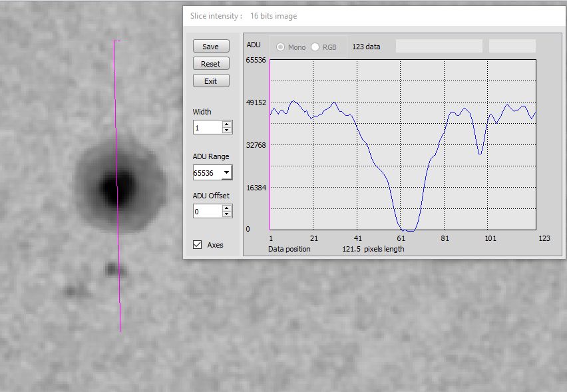The width and height of the screenshot is (567, 392).
Task: Select the Mono radio button
Action: tap(281, 47)
